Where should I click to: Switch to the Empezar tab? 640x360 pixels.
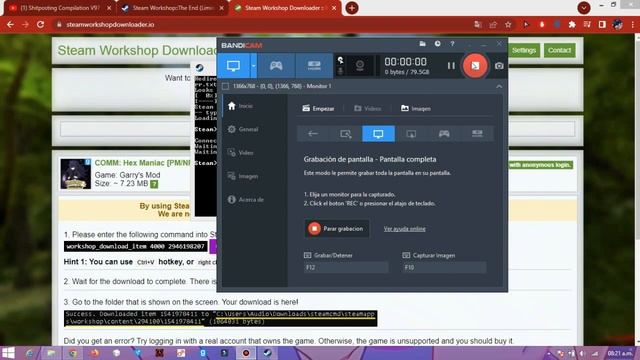pyautogui.click(x=318, y=108)
